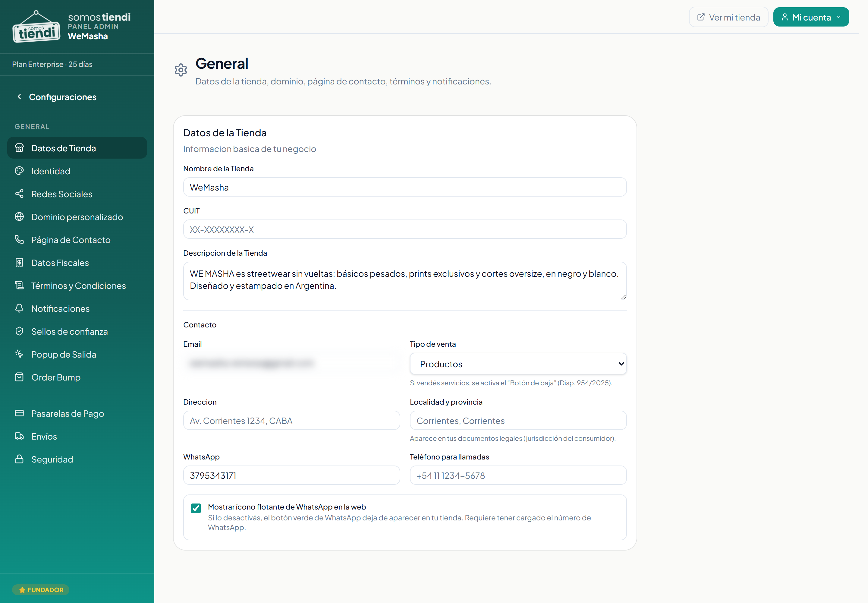Go back to Configuraciones

(x=57, y=97)
